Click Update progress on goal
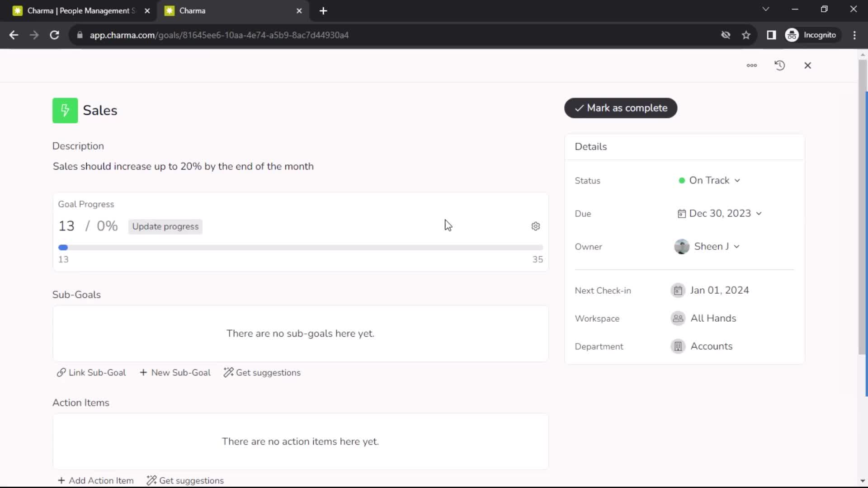Viewport: 868px width, 488px height. [165, 226]
